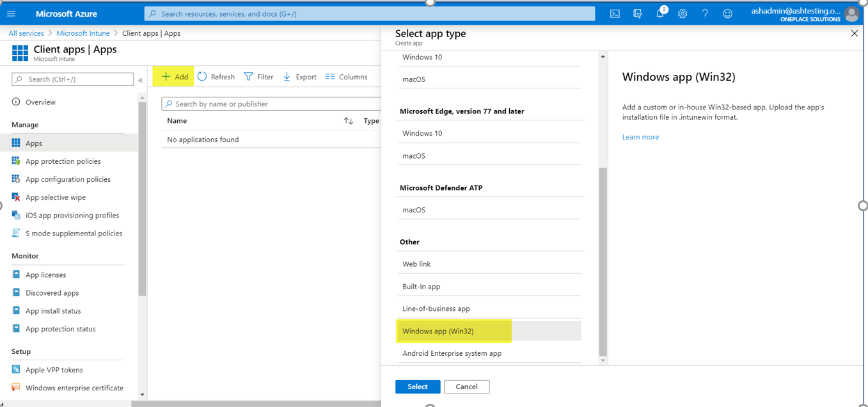The height and width of the screenshot is (407, 868).
Task: Open the Cloud Shell icon in header
Action: [615, 13]
